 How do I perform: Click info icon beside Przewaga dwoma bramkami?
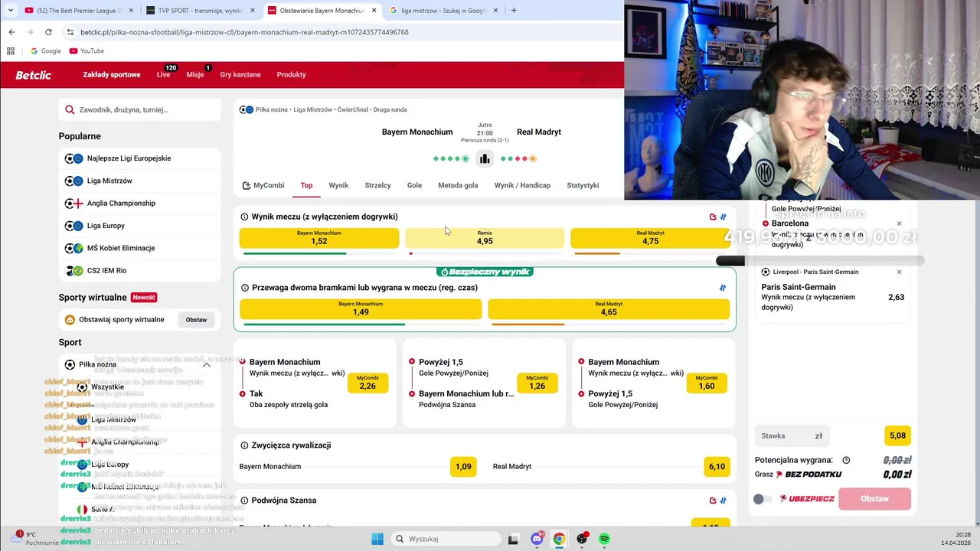pyautogui.click(x=244, y=288)
